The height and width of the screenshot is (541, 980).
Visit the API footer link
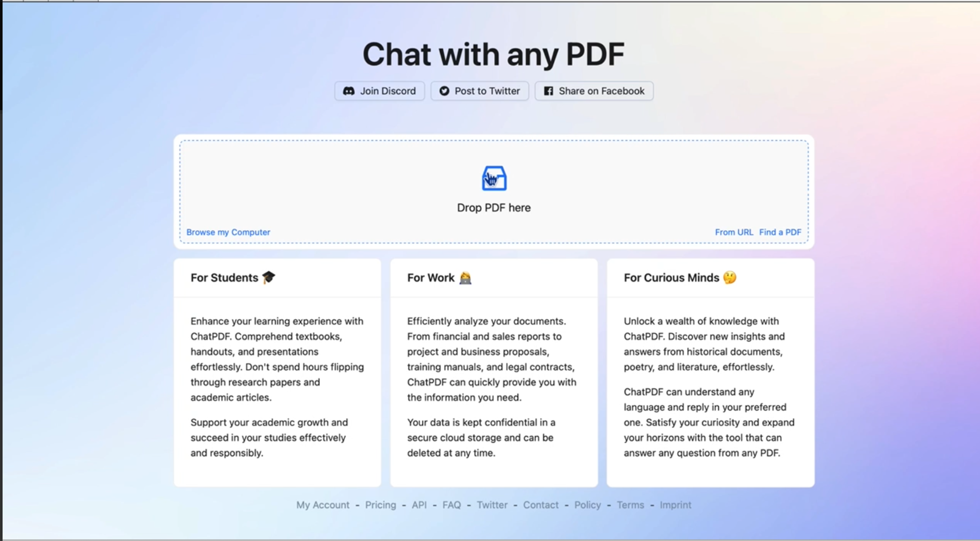419,505
